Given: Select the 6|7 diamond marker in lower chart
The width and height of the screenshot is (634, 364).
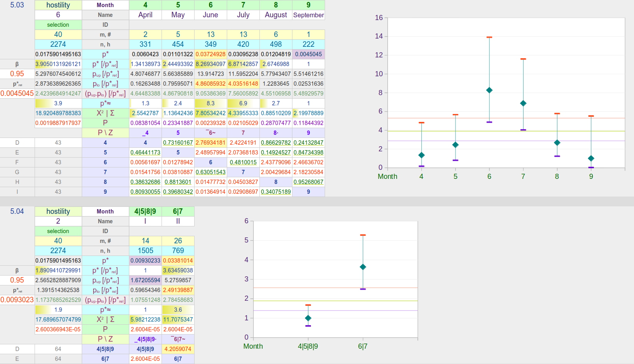Looking at the screenshot, I should tap(363, 267).
